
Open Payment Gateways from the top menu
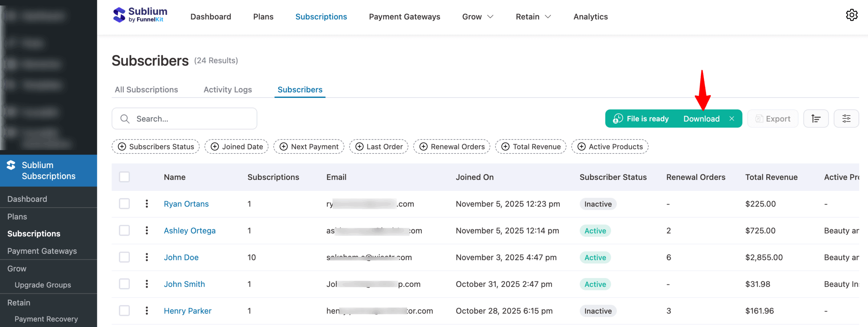pyautogui.click(x=405, y=16)
